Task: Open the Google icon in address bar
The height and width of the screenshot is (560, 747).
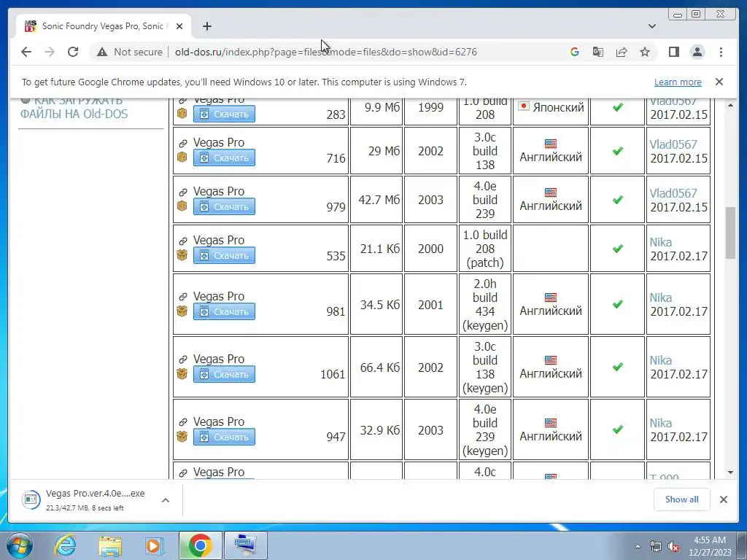Action: click(x=575, y=52)
